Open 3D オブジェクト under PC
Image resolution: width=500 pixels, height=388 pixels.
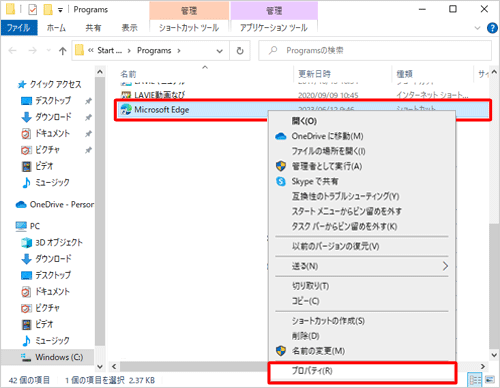52,242
